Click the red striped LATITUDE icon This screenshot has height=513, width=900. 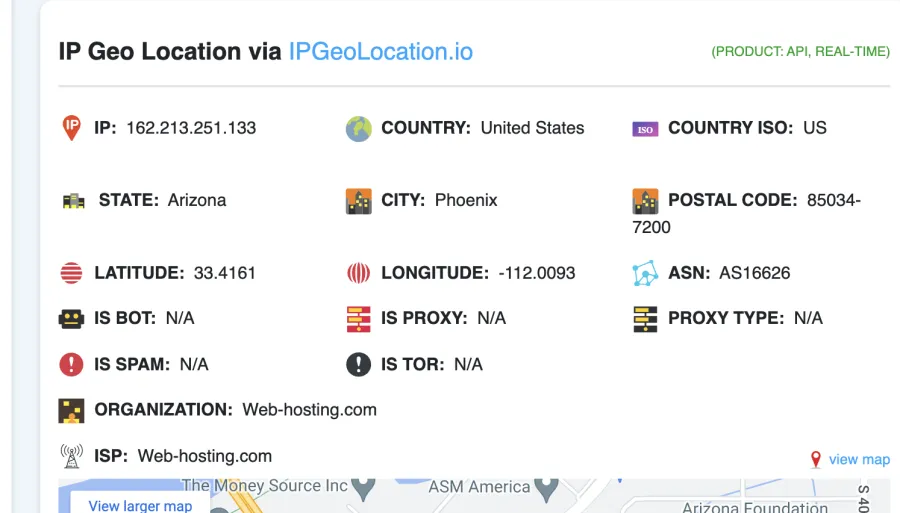(x=71, y=273)
